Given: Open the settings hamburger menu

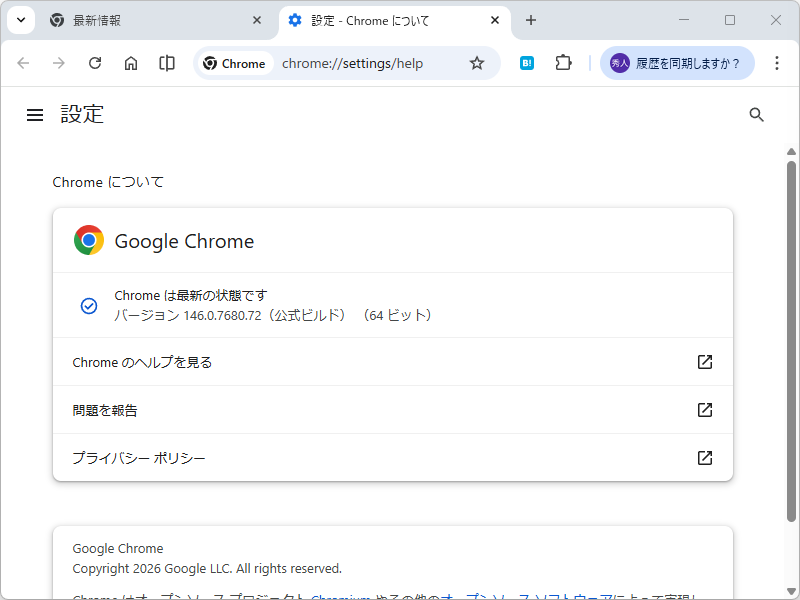Looking at the screenshot, I should pyautogui.click(x=35, y=114).
